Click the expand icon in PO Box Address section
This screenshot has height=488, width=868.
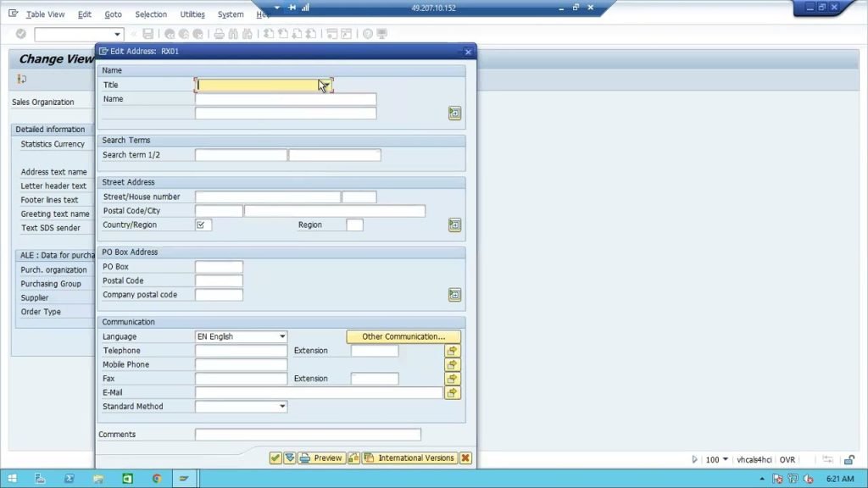pos(454,295)
